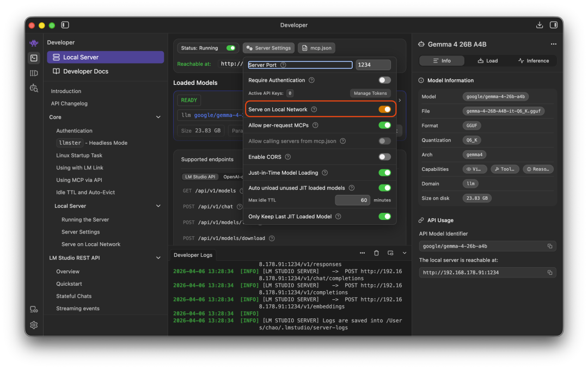Screen dimensions: 588x369
Task: Switch to the Inference tab
Action: coord(533,61)
